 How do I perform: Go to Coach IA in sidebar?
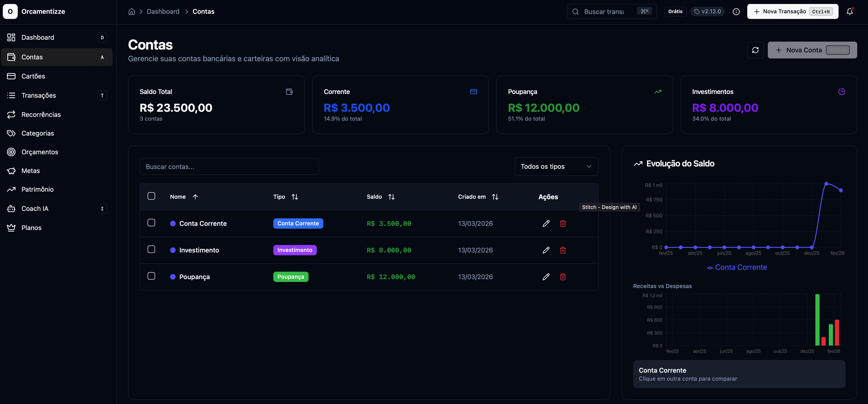(35, 209)
